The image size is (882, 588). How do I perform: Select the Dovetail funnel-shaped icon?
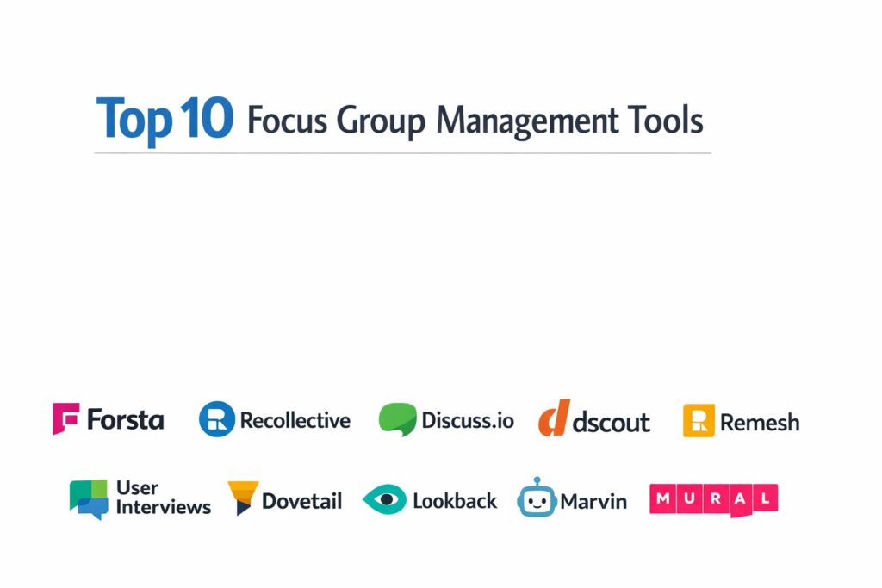242,498
